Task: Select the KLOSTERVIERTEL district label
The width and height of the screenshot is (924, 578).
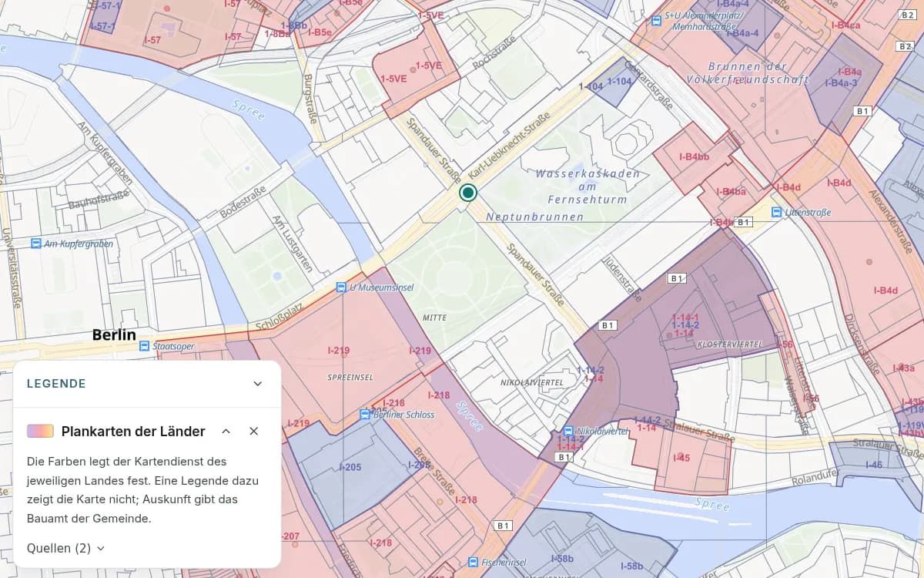Action: [x=729, y=344]
